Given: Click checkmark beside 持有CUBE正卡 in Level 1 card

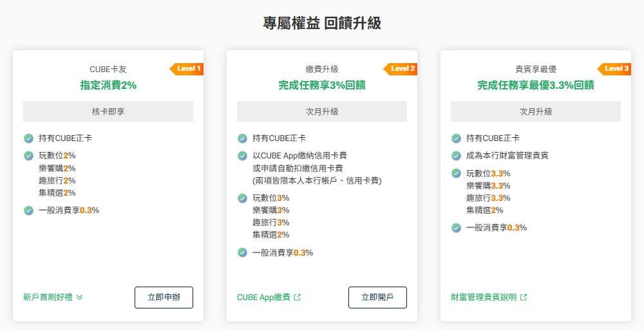Looking at the screenshot, I should [x=28, y=138].
